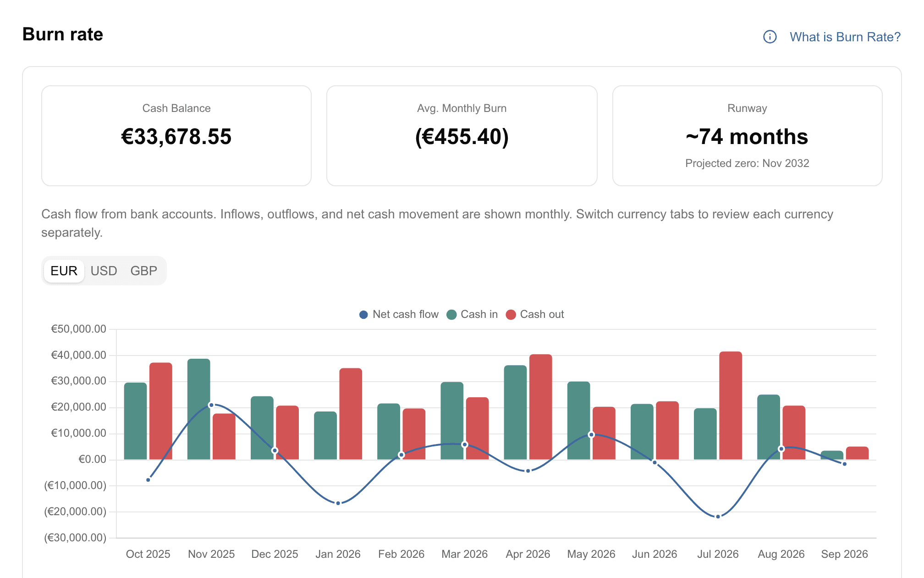The width and height of the screenshot is (924, 578).
Task: Click the Apr 2026 cash in bar
Action: click(516, 412)
